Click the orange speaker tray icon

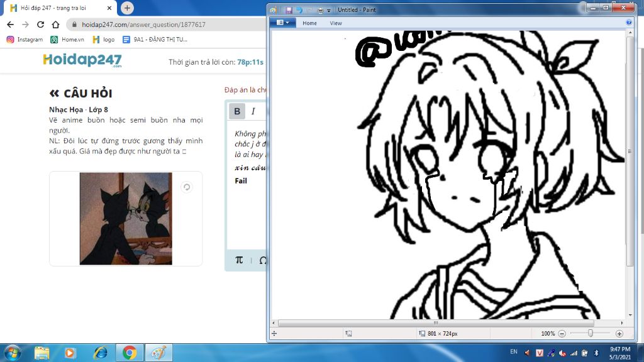pos(528,353)
